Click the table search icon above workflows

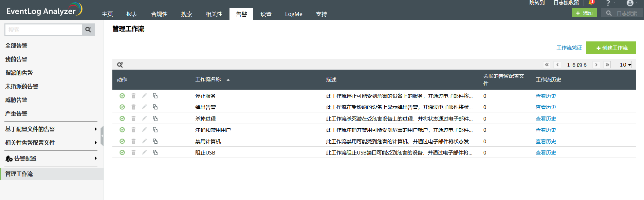point(120,65)
